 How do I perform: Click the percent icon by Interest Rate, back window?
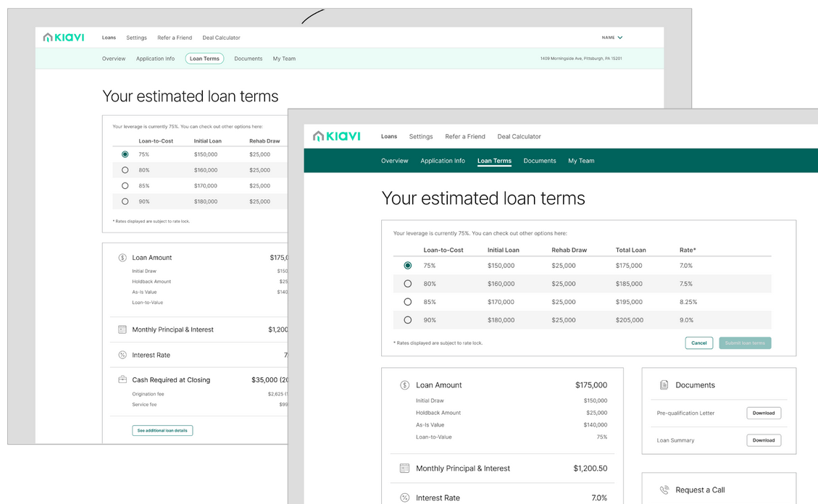coord(122,355)
